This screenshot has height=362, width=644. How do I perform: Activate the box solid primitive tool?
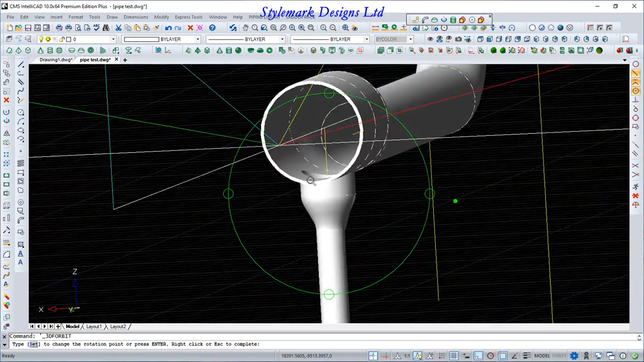tap(207, 50)
